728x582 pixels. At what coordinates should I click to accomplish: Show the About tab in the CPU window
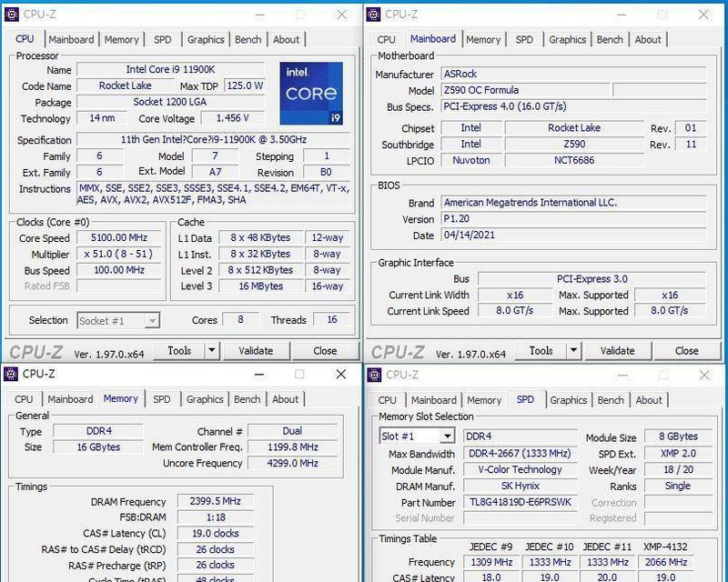click(286, 39)
